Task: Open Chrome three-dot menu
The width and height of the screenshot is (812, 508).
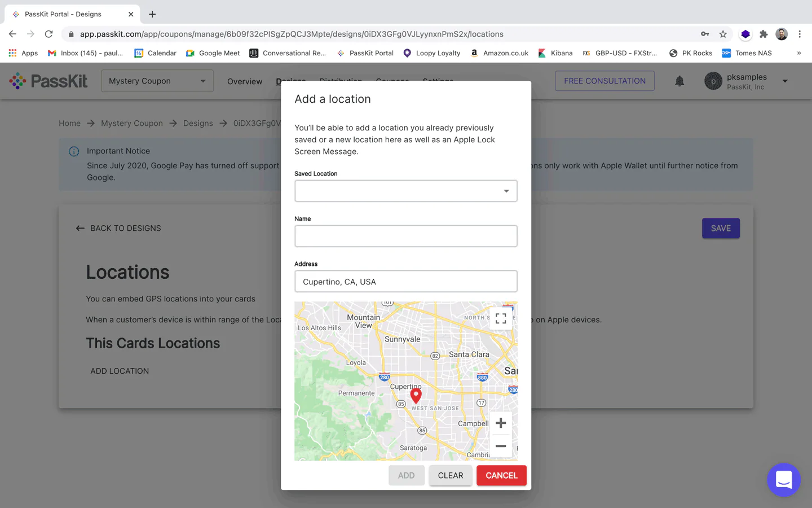Action: 800,34
